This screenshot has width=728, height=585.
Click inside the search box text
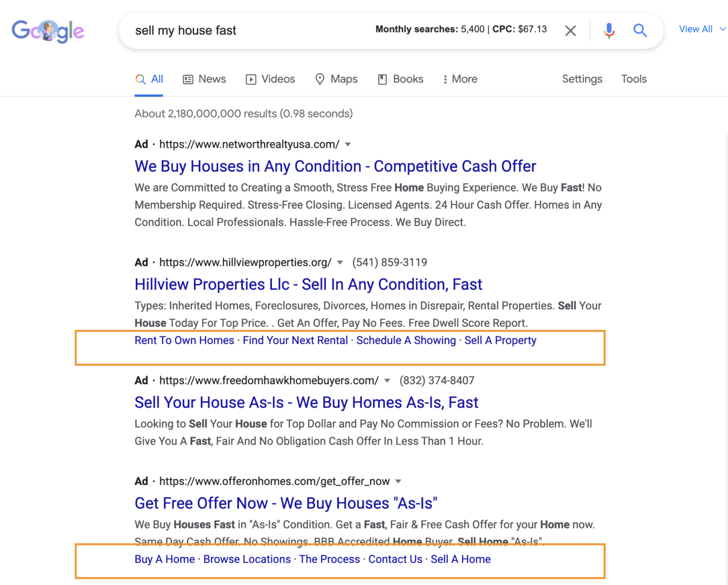point(186,31)
